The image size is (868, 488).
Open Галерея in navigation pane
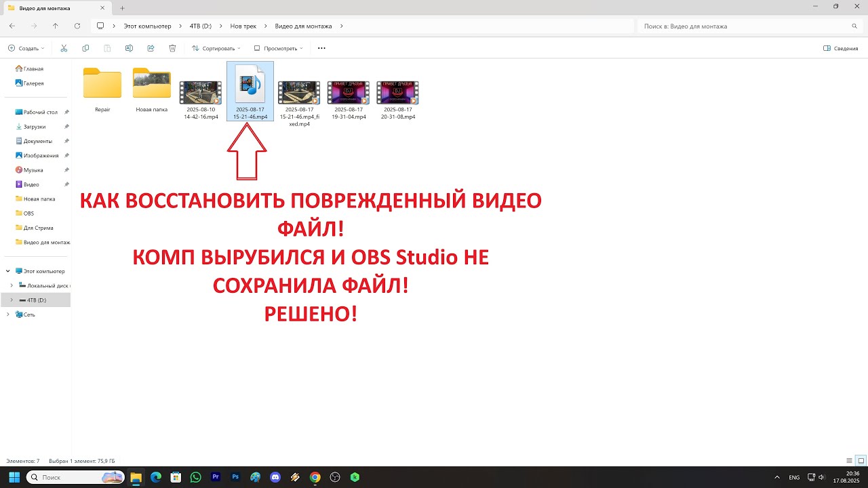tap(29, 83)
